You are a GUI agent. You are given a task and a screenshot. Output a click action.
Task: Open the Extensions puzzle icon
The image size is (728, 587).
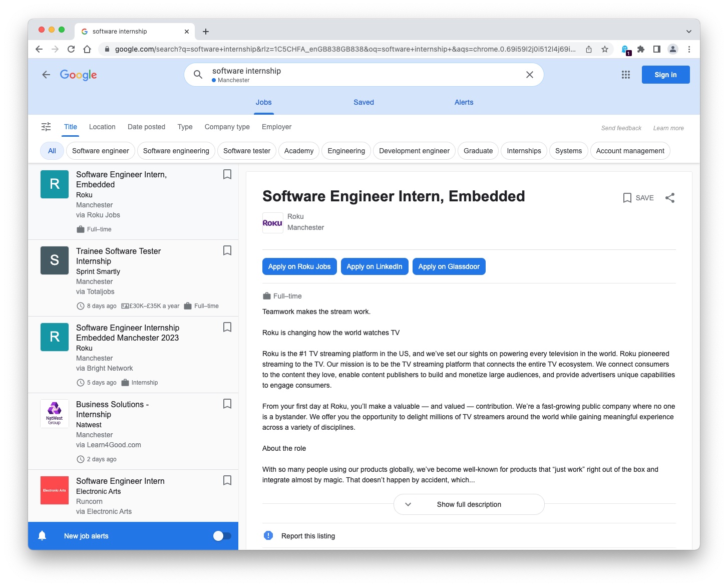pyautogui.click(x=641, y=49)
